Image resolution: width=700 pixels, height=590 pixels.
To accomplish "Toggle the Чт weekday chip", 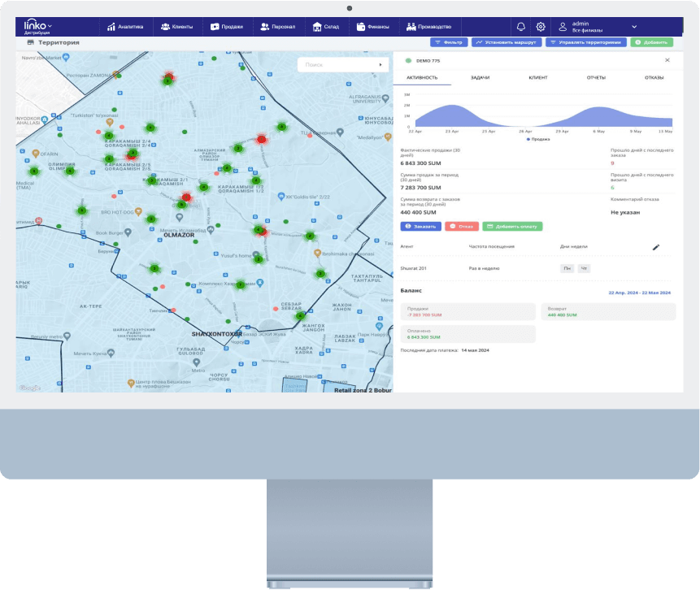I will click(584, 267).
